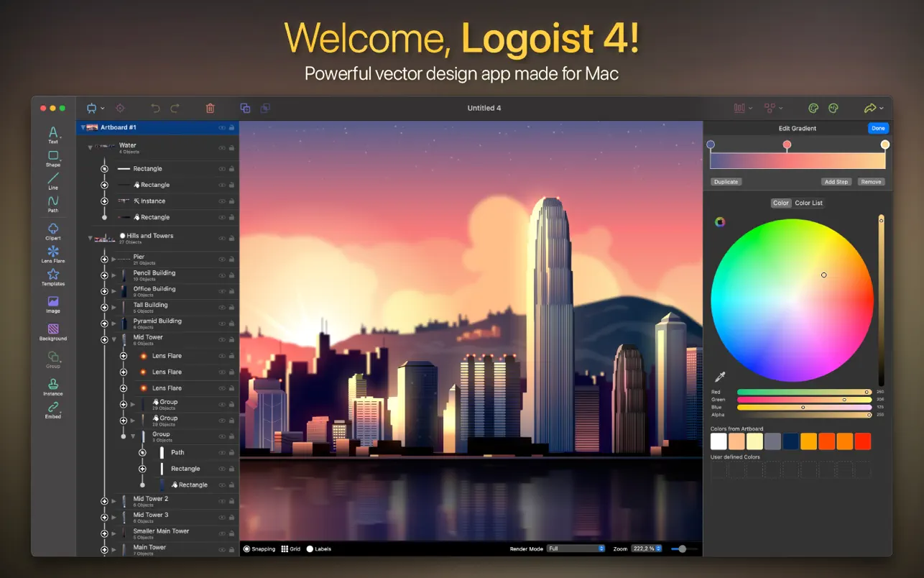This screenshot has height=578, width=924.
Task: Select the Text tool
Action: click(53, 134)
